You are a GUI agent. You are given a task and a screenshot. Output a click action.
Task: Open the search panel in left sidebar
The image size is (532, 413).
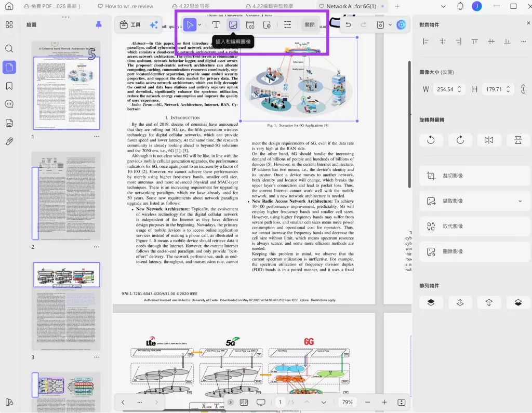tap(8, 48)
